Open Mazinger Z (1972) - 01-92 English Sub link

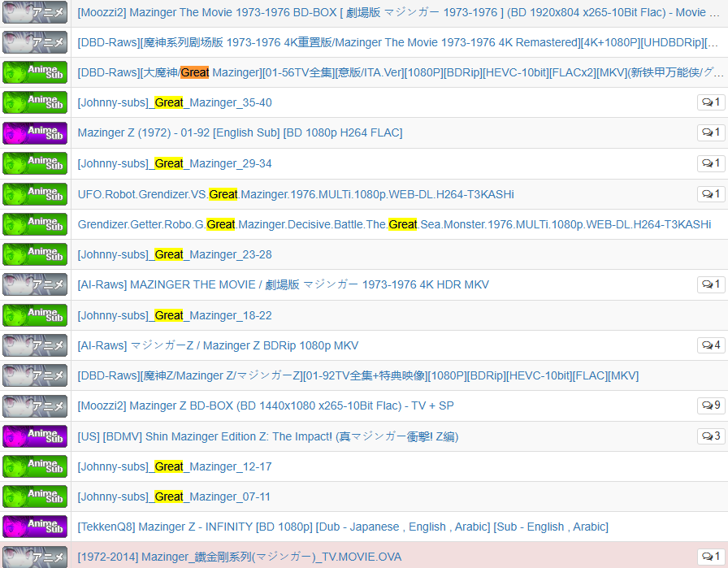coord(240,132)
